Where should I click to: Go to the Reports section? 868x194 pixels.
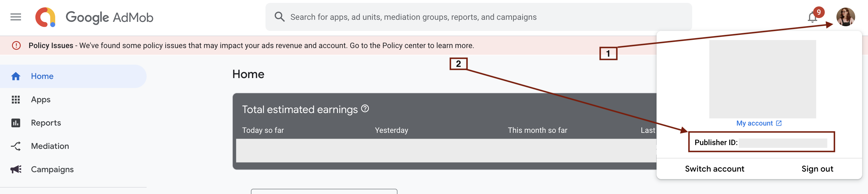(x=46, y=123)
